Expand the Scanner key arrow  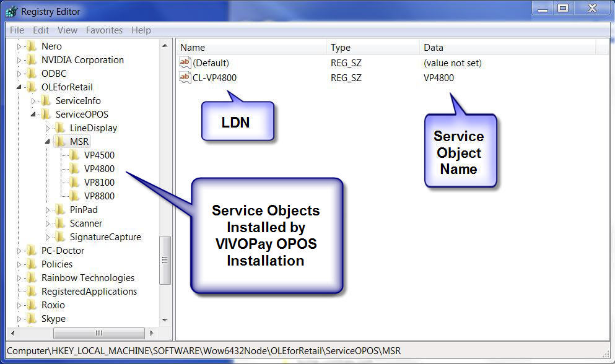coord(48,223)
